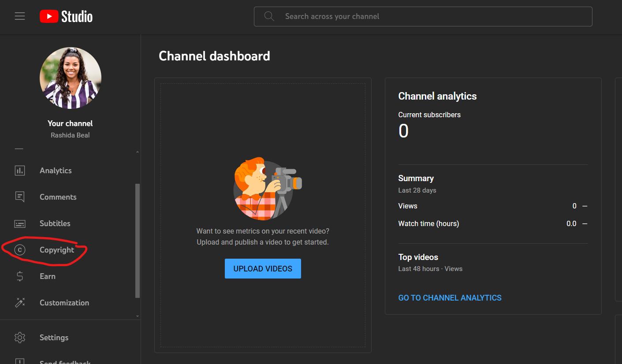This screenshot has height=364, width=622.
Task: Click the downward chevron below Customization
Action: pyautogui.click(x=137, y=316)
